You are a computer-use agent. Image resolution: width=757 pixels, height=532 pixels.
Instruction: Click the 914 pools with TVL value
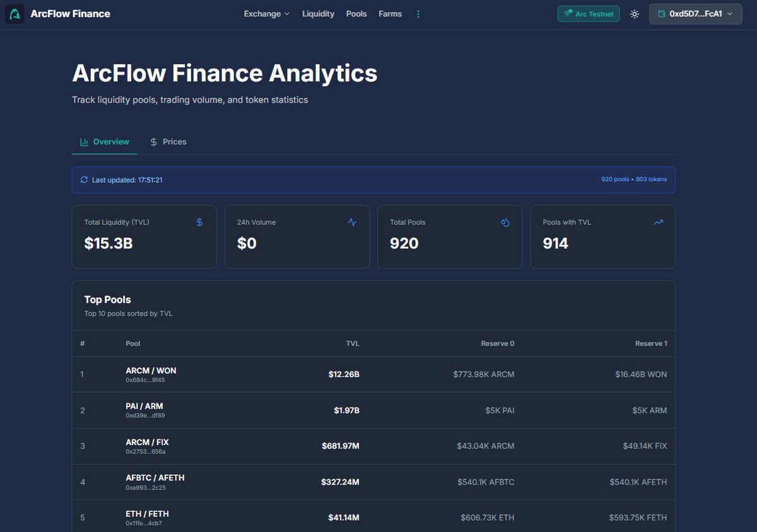click(556, 243)
